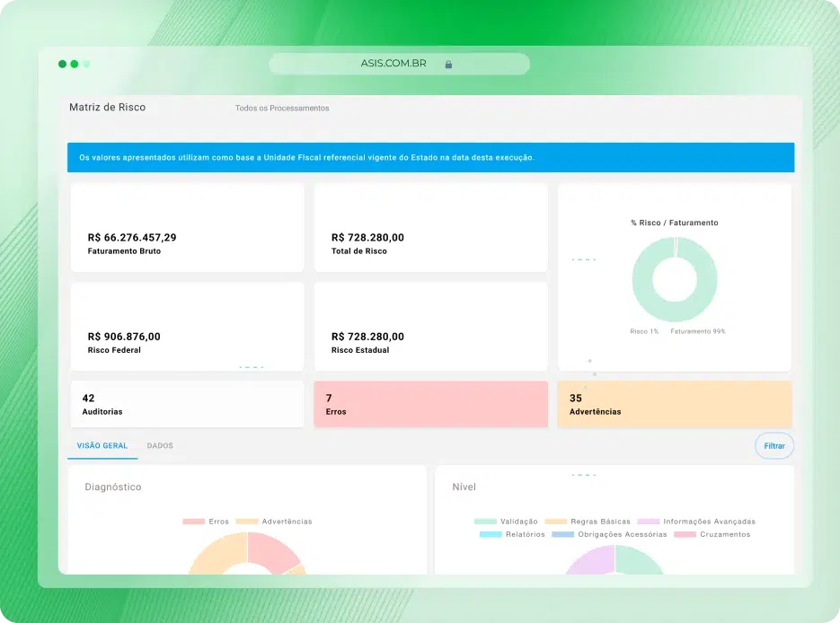Toggle Cruzamentos legend item
The image size is (840, 623).
click(712, 534)
